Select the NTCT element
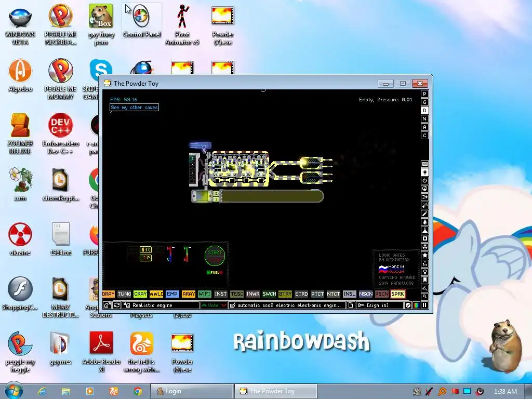 [333, 294]
